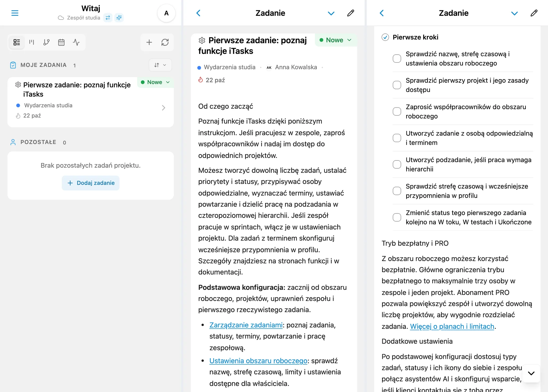Switch to the kanban board view
The width and height of the screenshot is (548, 392).
pos(32,42)
